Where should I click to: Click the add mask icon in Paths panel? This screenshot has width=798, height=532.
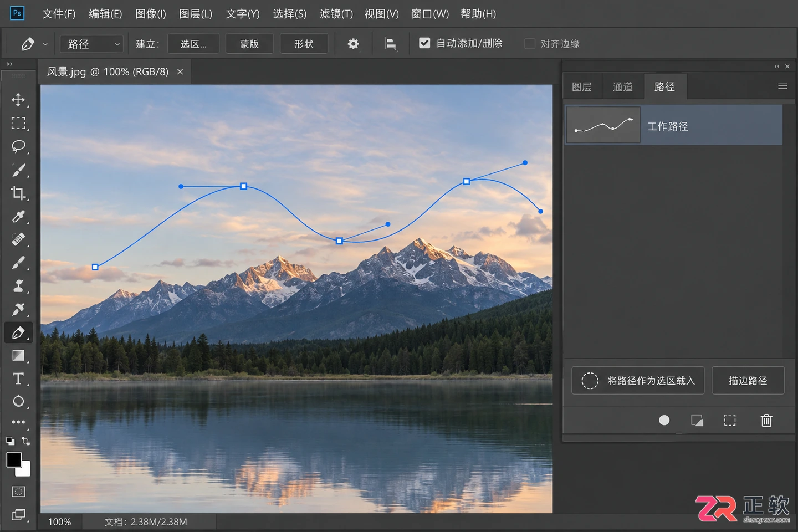point(697,420)
